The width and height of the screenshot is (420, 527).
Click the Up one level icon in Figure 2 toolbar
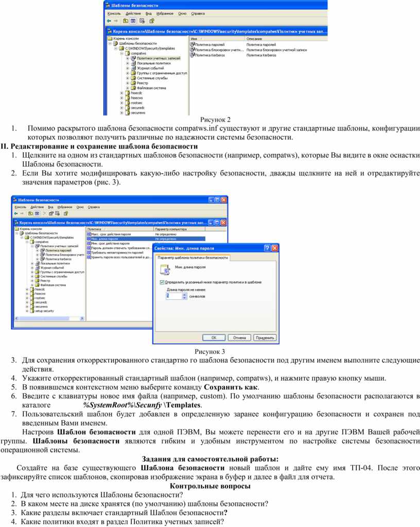pos(125,21)
